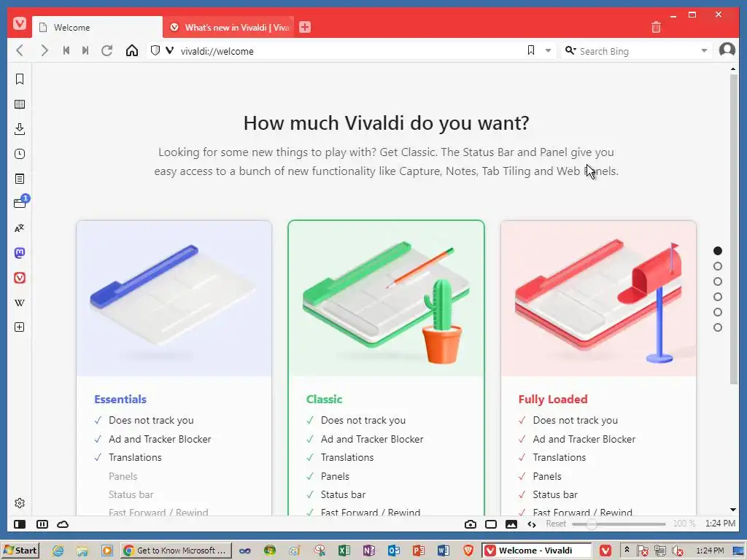Open the Vivaldi menu logo button
This screenshot has width=747, height=560.
click(20, 23)
